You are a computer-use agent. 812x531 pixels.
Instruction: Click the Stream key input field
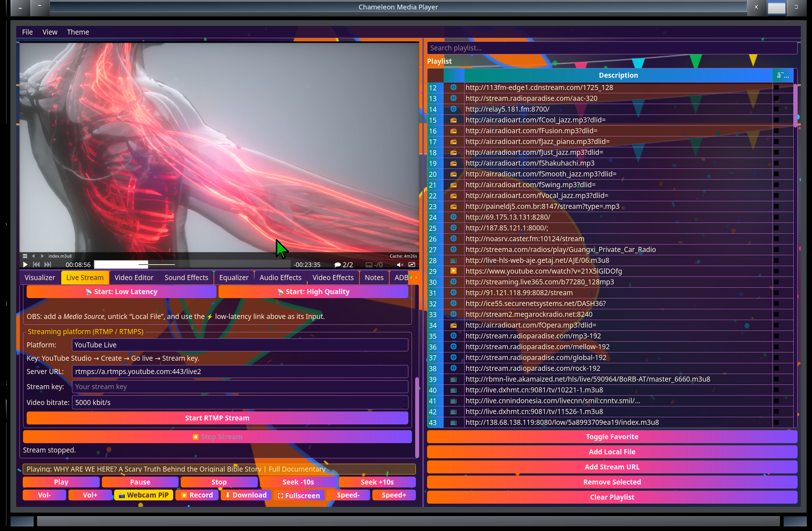240,387
